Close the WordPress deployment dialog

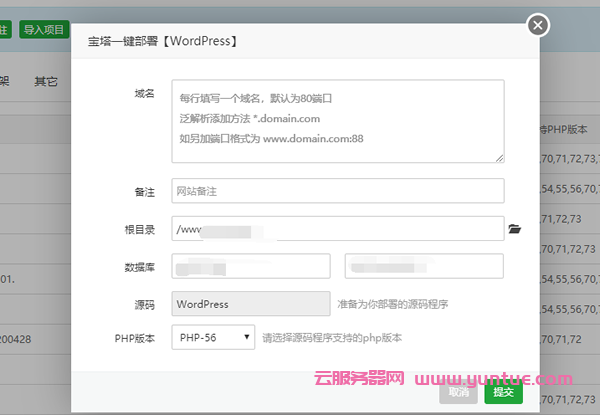pos(566,25)
